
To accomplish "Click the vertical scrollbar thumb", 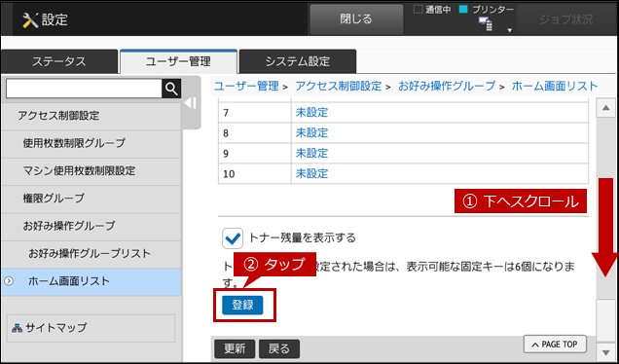I will pyautogui.click(x=605, y=320).
